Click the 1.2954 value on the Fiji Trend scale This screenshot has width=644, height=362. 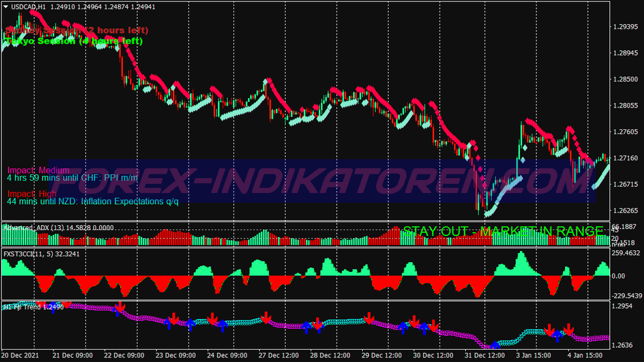click(x=622, y=306)
